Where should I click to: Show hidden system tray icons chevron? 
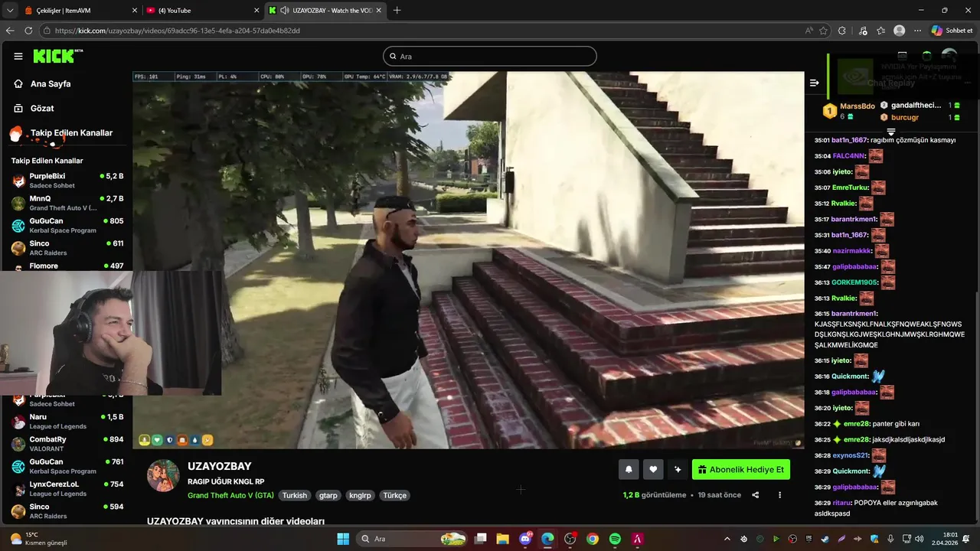tap(727, 539)
